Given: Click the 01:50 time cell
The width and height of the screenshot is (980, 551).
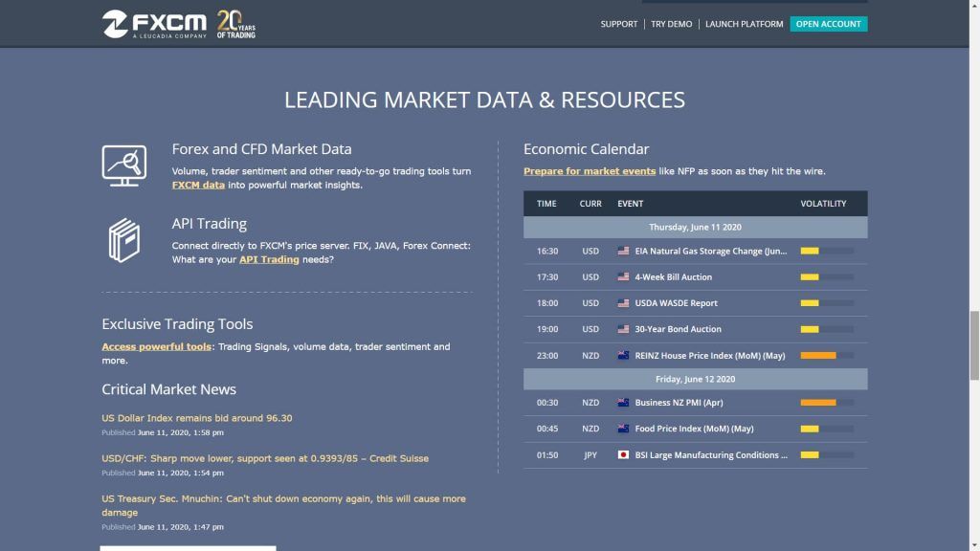Looking at the screenshot, I should 546,454.
